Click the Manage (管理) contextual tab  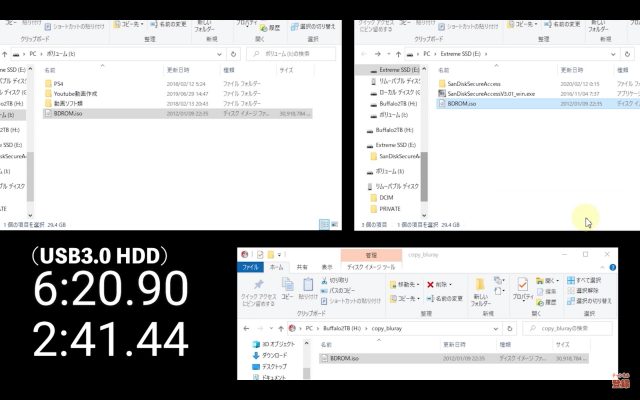pyautogui.click(x=371, y=255)
